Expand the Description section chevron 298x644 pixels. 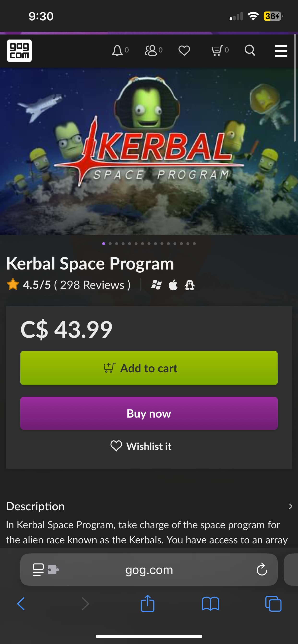[290, 506]
